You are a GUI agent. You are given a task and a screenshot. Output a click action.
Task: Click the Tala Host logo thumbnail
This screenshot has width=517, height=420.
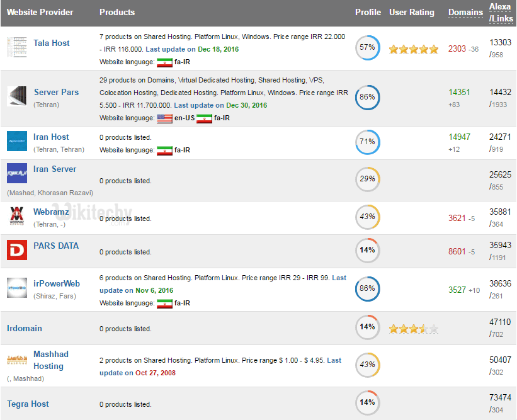[17, 48]
